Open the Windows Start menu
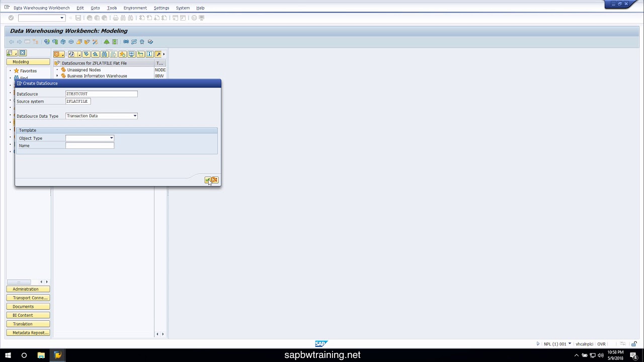 click(x=8, y=355)
